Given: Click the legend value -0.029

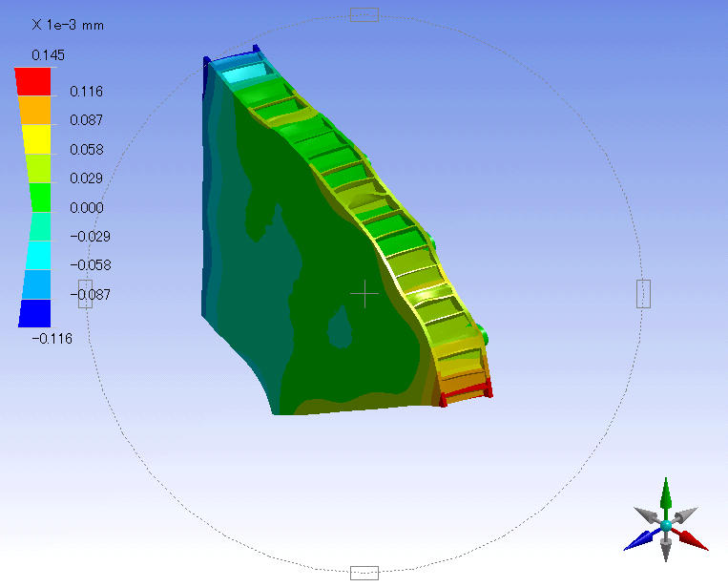Looking at the screenshot, I should tap(90, 237).
